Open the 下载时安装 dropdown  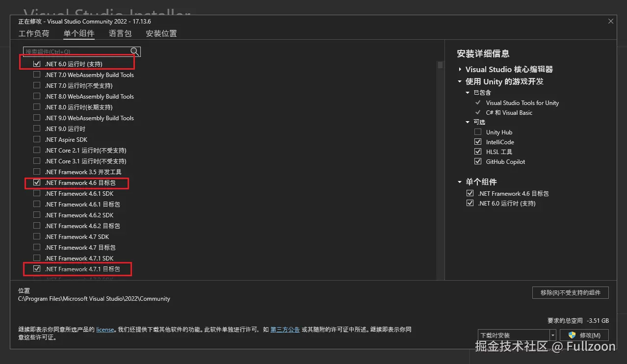point(553,335)
